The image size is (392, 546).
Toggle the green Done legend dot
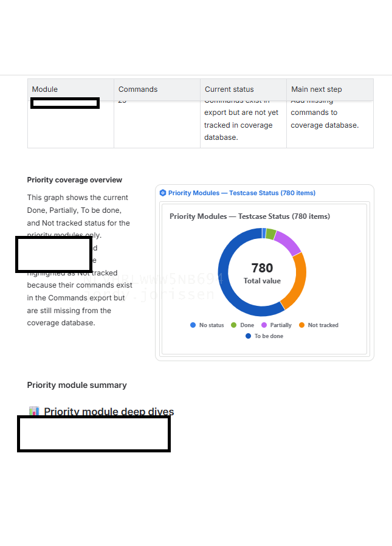tap(233, 325)
